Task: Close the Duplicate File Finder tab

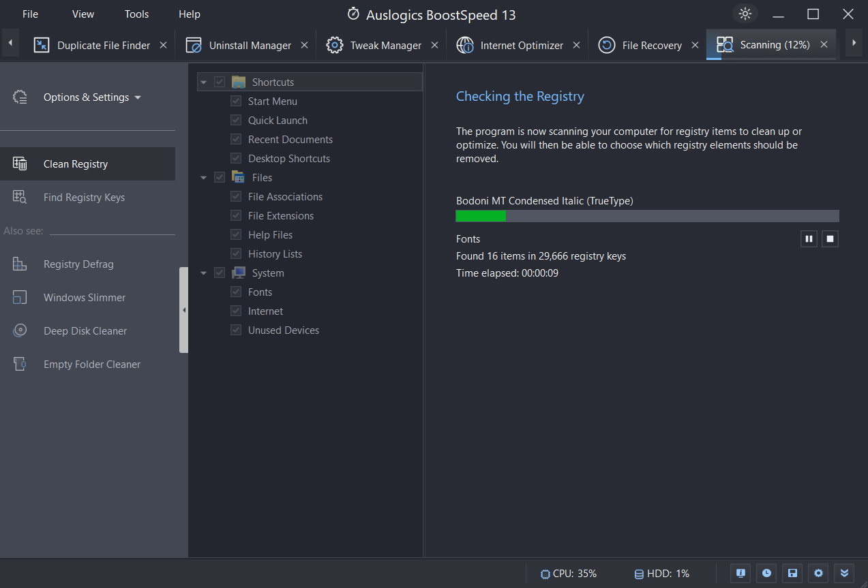Action: tap(163, 45)
